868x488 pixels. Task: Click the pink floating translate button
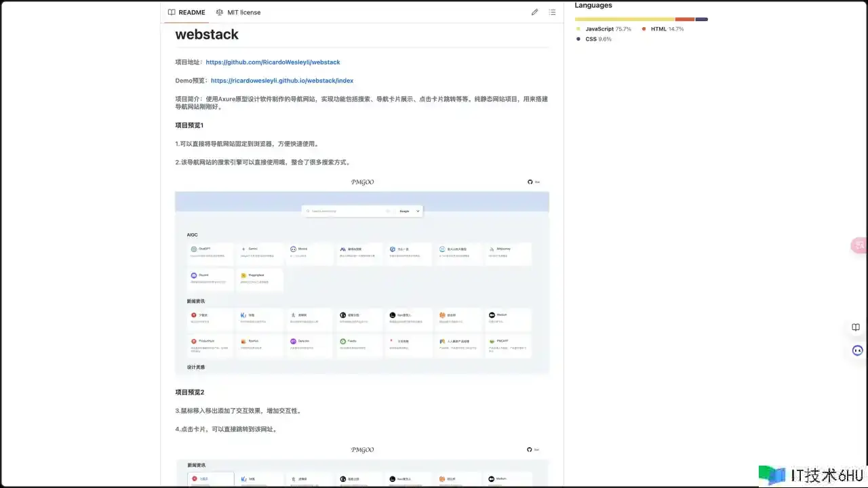(859, 245)
